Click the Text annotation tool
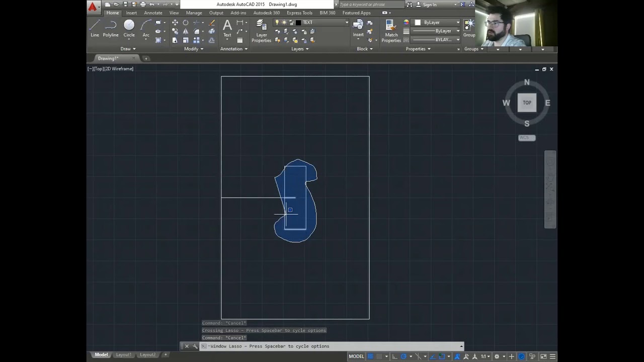This screenshot has height=362, width=644. pyautogui.click(x=227, y=28)
